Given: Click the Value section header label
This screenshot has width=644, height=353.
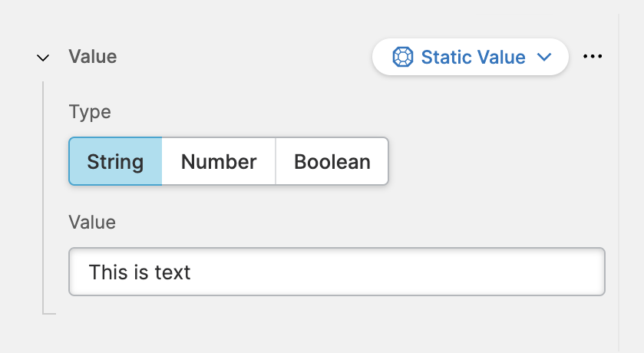Looking at the screenshot, I should point(93,57).
